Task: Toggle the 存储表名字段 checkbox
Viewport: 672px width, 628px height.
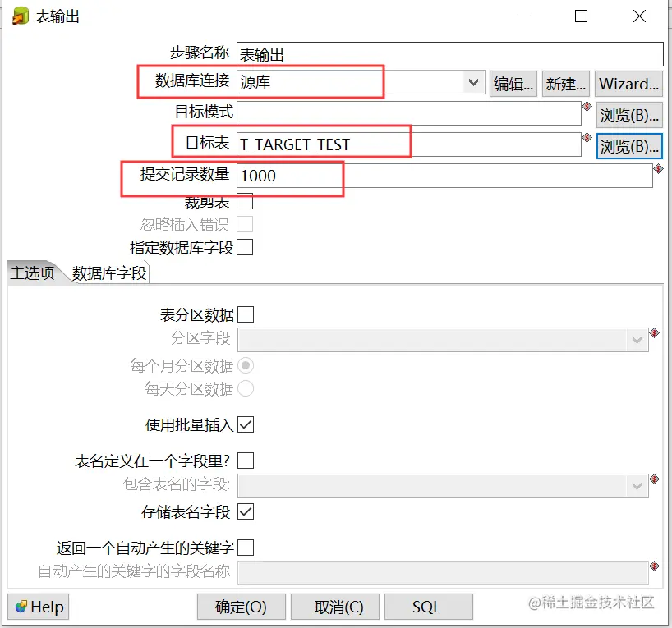Action: pos(246,511)
